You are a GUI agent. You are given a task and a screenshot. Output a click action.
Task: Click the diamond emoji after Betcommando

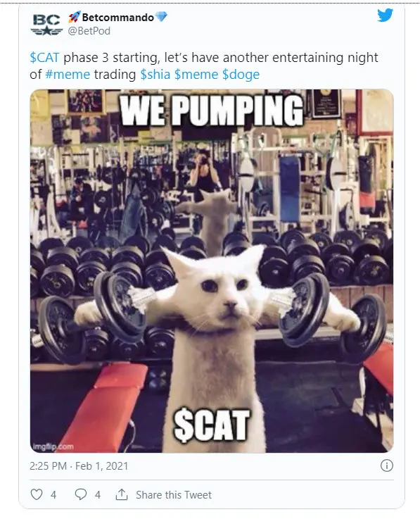161,17
